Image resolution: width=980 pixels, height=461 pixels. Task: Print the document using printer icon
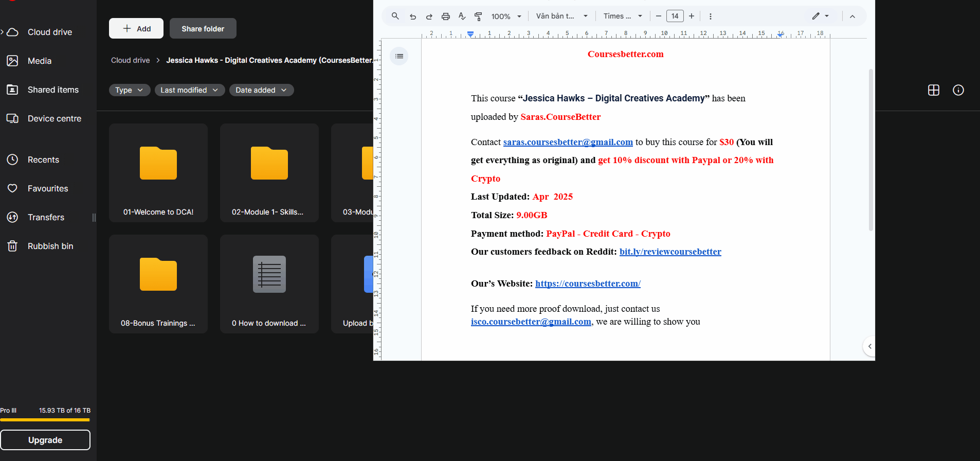tap(446, 16)
